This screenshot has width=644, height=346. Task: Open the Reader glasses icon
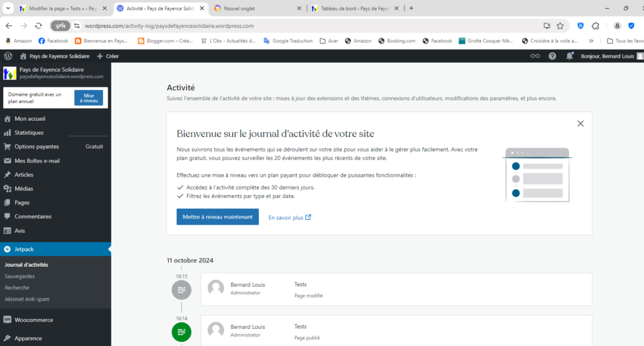click(x=535, y=56)
